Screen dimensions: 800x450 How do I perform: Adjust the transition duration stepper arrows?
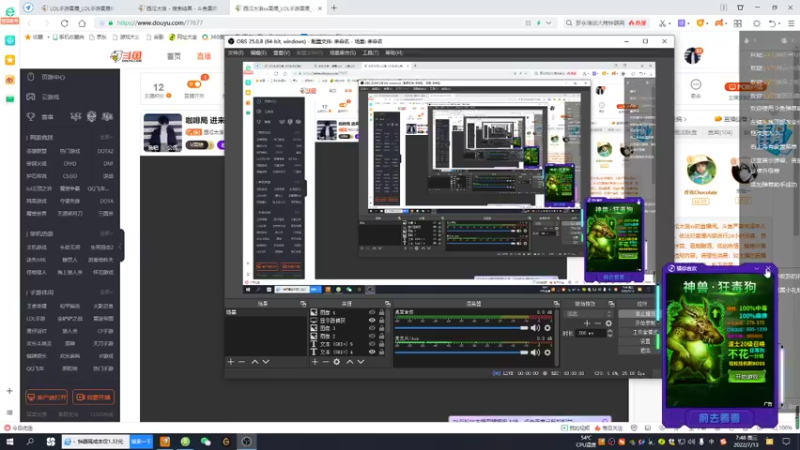click(610, 333)
